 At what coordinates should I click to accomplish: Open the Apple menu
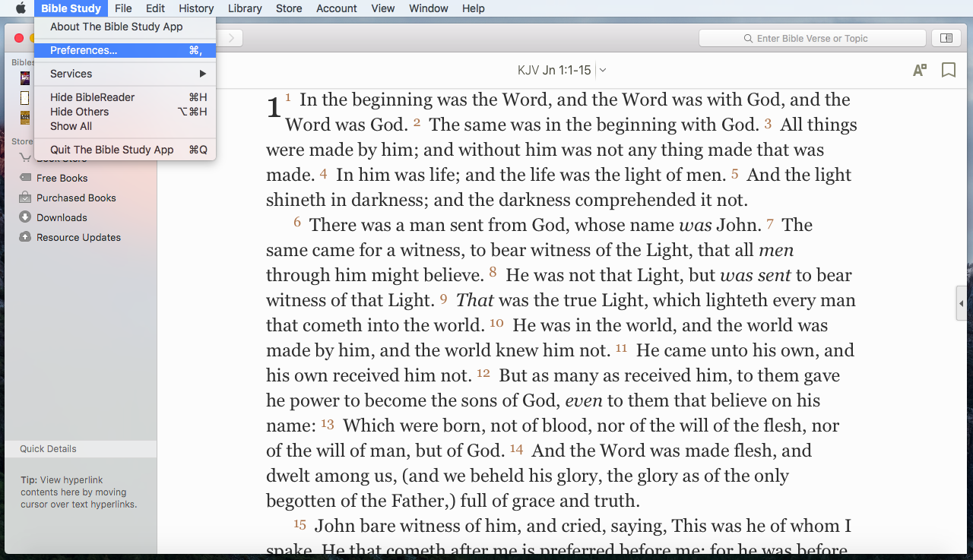tap(21, 8)
